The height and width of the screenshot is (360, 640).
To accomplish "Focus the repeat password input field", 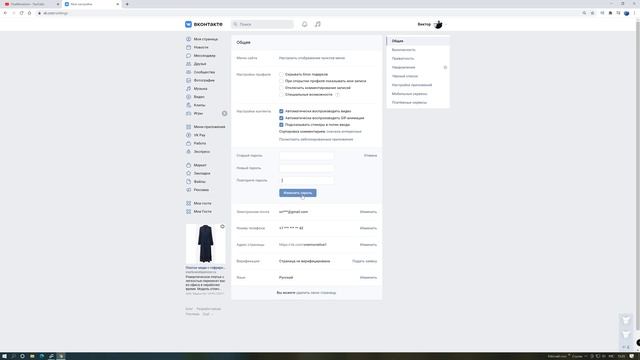I will coord(306,180).
